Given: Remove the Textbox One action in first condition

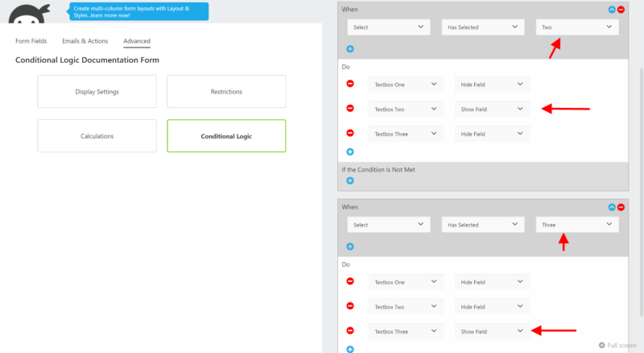Looking at the screenshot, I should [350, 84].
